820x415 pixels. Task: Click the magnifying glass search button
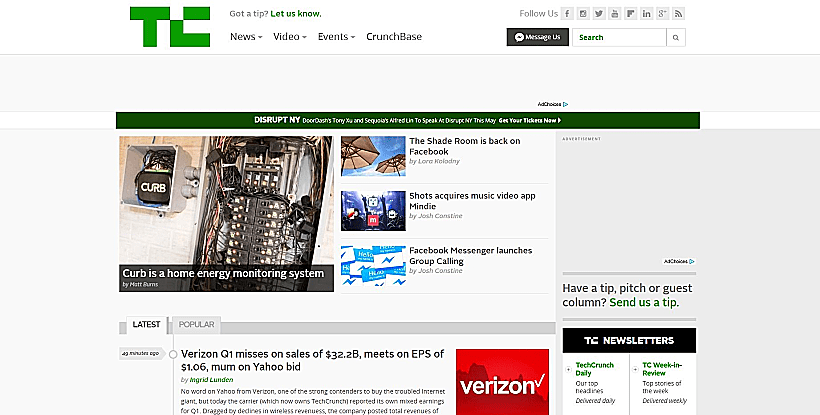[676, 38]
